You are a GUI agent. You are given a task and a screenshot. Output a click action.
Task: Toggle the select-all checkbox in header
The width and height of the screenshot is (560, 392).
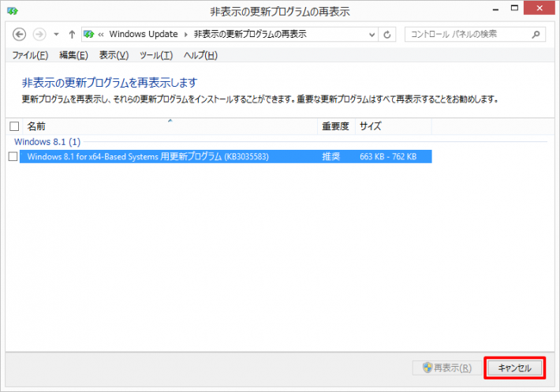(x=14, y=126)
